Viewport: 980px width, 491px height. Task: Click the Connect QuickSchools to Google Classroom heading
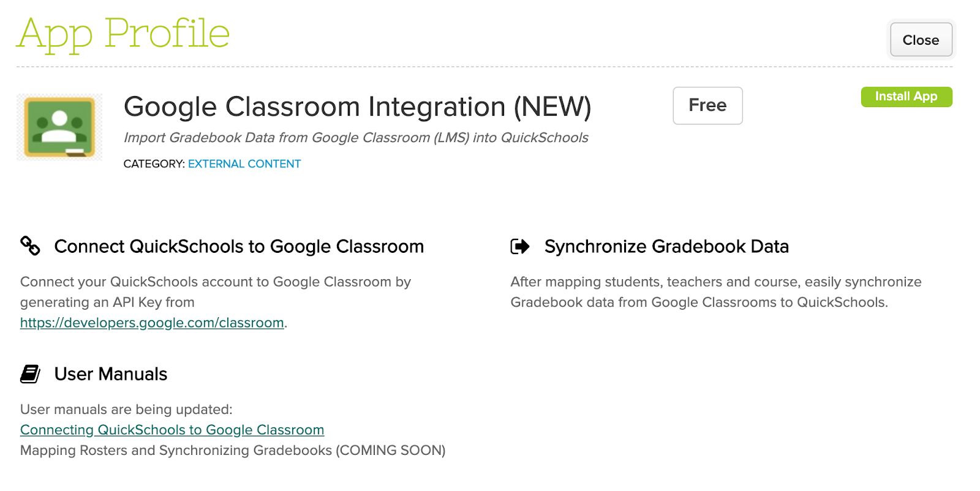239,246
